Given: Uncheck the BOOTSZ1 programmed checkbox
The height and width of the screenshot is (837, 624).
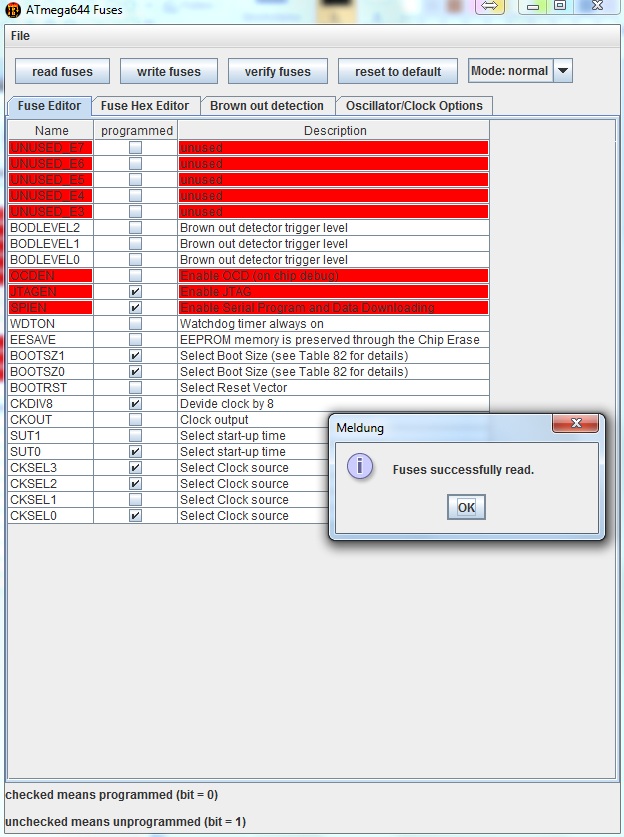Looking at the screenshot, I should pyautogui.click(x=135, y=356).
